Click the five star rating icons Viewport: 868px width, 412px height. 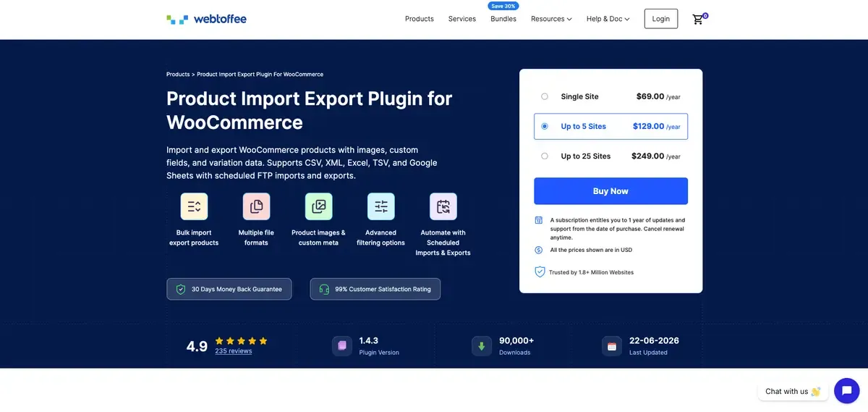(x=241, y=341)
